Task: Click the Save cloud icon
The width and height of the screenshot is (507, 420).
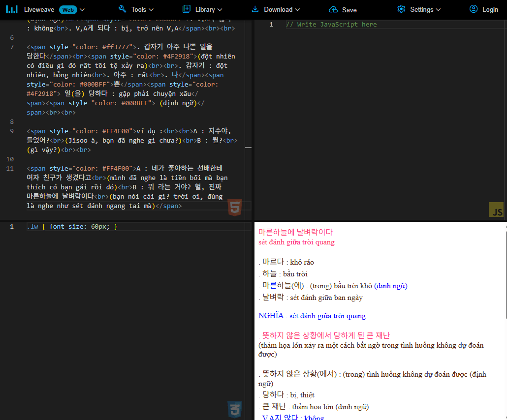Action: (x=333, y=10)
